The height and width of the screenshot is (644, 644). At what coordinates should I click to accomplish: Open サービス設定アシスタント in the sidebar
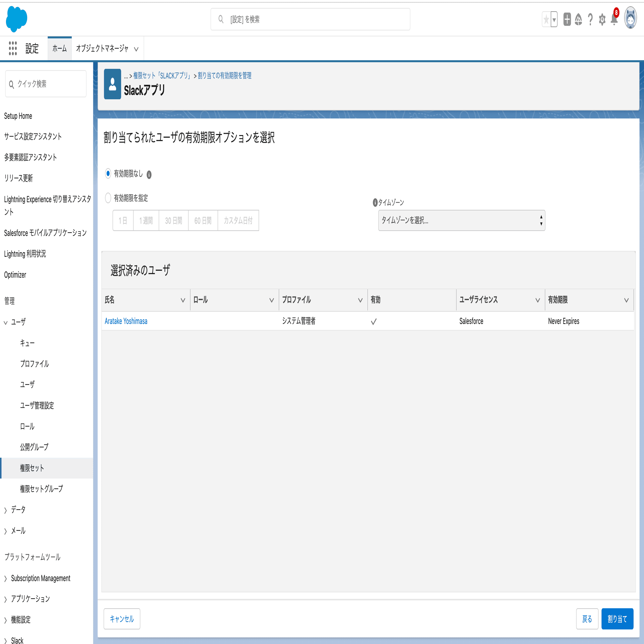click(33, 136)
